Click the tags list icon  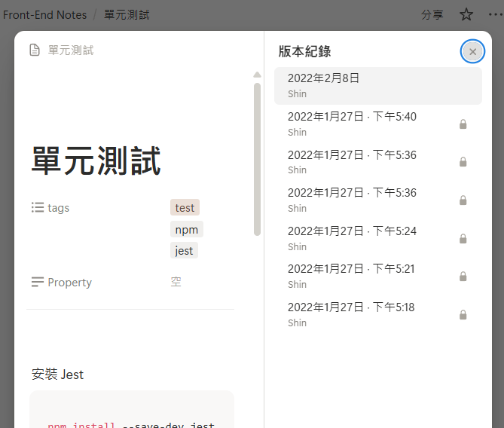point(38,207)
